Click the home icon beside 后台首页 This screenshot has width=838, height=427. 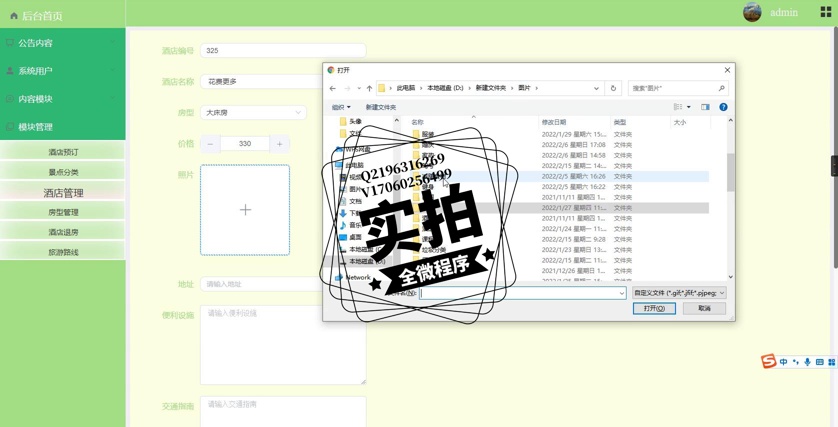(x=13, y=16)
